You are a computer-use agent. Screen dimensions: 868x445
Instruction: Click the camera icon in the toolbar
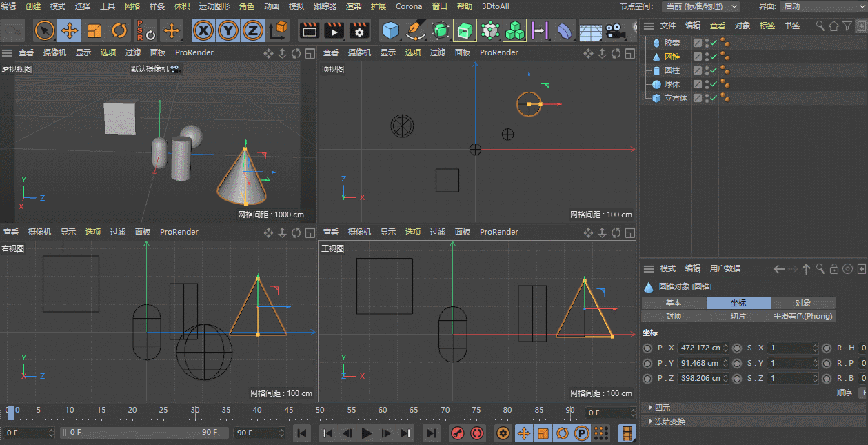616,30
